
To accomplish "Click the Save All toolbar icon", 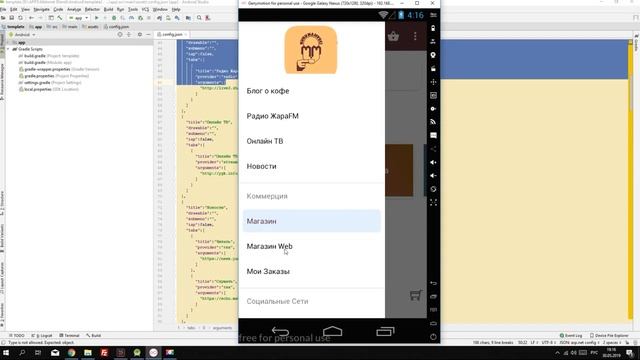I will click(11, 18).
